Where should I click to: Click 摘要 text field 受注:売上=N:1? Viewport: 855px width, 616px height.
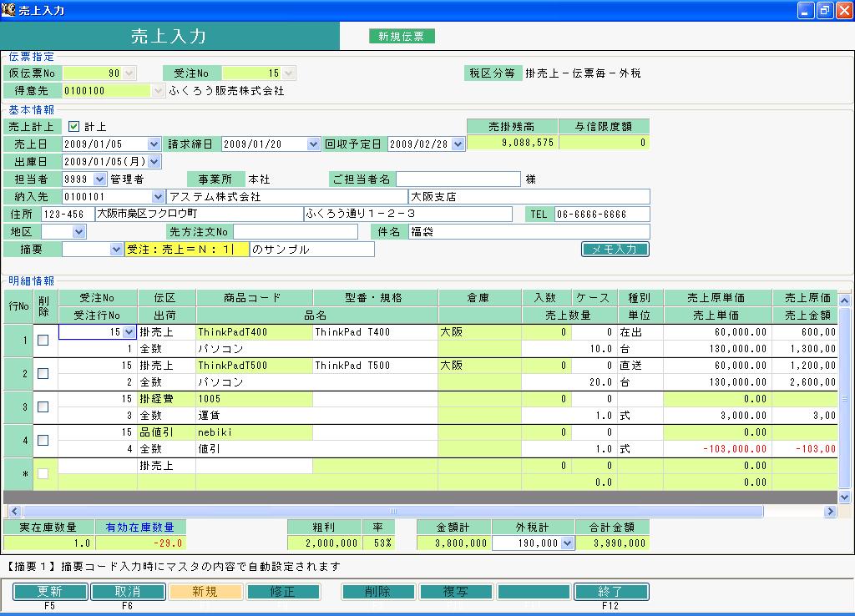[187, 249]
